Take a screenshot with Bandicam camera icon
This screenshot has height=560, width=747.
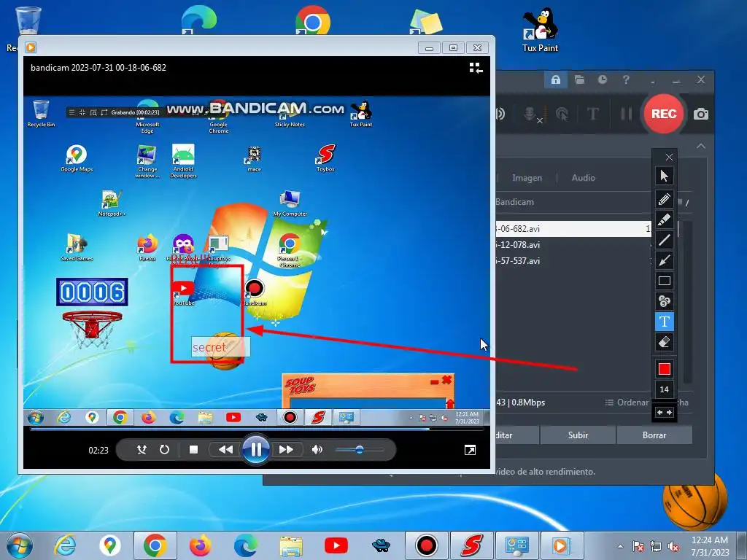(701, 114)
